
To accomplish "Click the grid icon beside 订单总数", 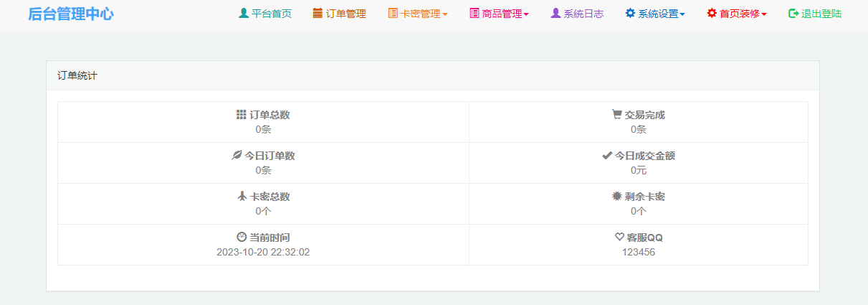I will coord(242,115).
